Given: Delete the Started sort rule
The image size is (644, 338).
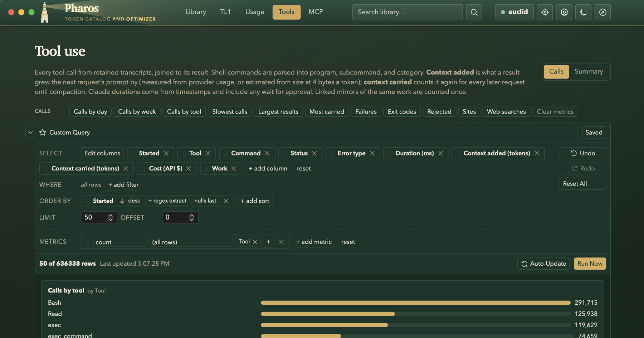Looking at the screenshot, I should (226, 201).
